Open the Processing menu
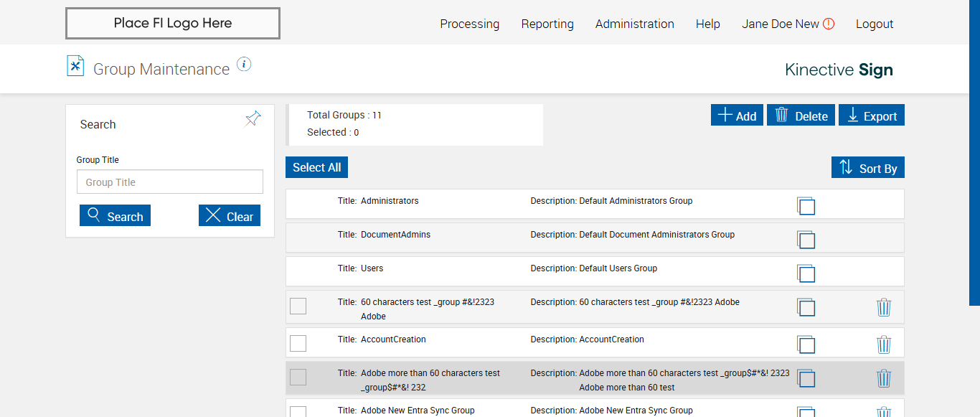Viewport: 980px width, 417px height. (469, 24)
